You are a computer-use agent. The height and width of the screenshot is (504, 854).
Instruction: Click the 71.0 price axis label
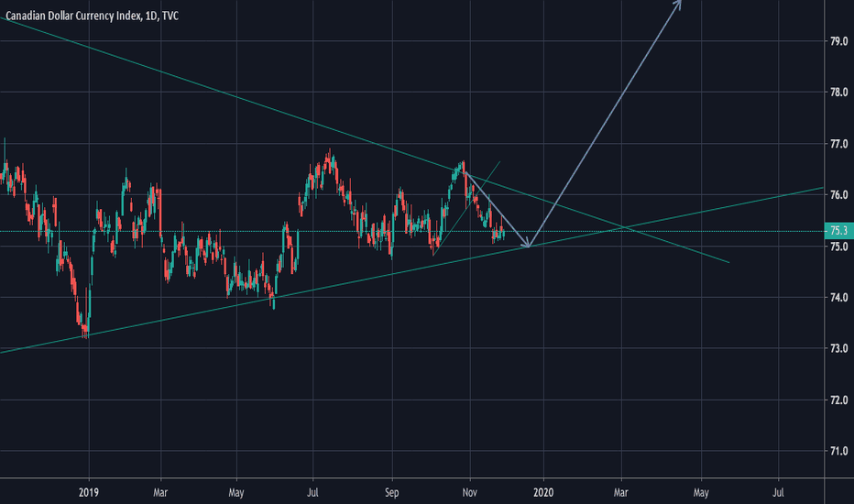pyautogui.click(x=839, y=451)
